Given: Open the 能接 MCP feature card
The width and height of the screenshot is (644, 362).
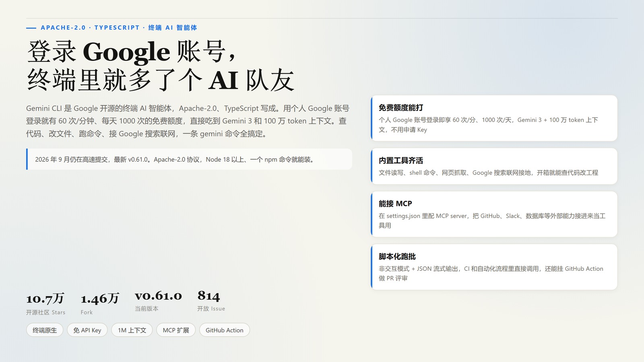Looking at the screenshot, I should click(x=494, y=214).
